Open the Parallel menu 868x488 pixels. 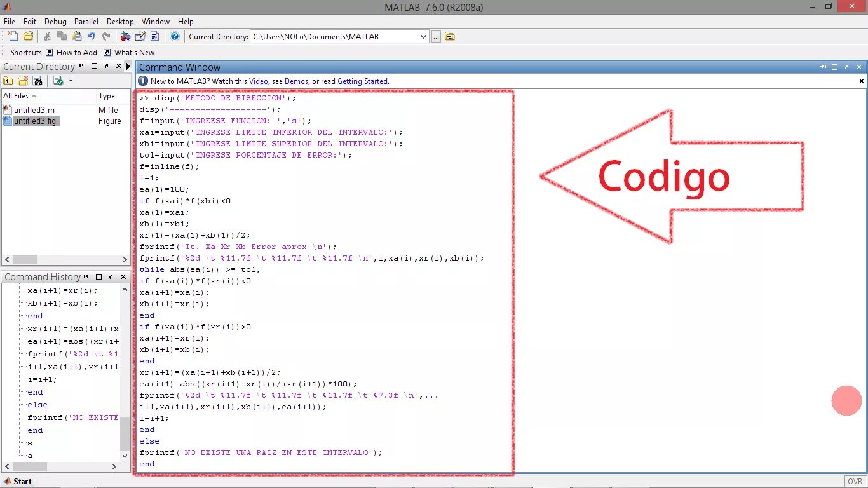tap(86, 21)
